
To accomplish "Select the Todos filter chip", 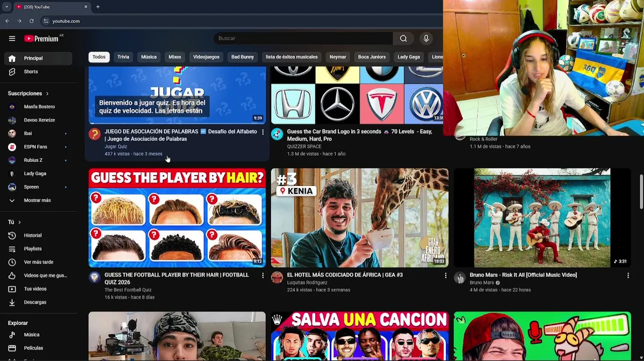I will (99, 57).
